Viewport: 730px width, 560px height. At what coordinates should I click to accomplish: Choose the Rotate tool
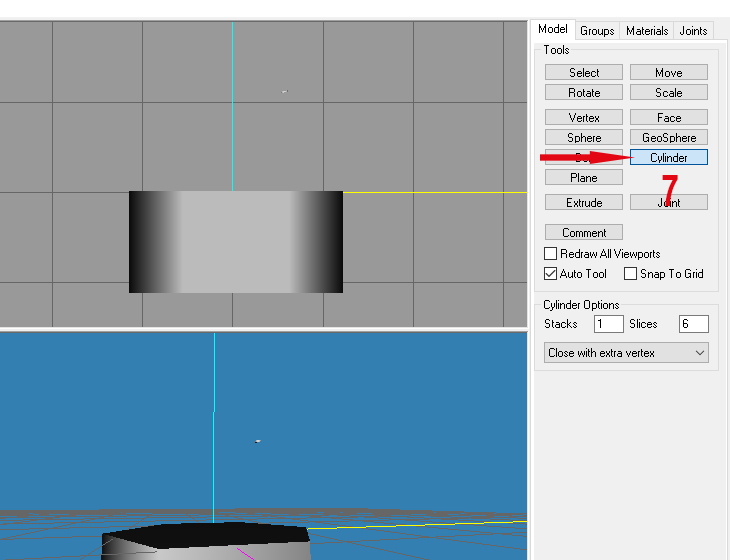[x=584, y=92]
